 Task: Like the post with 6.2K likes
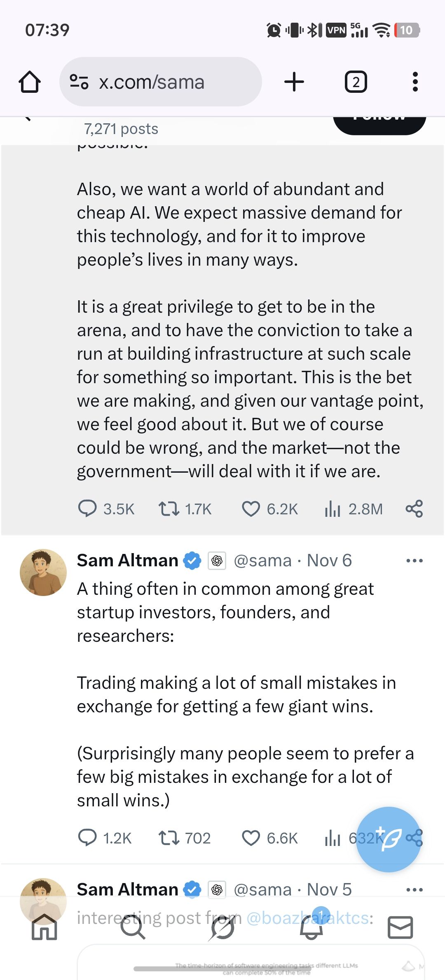[x=251, y=509]
